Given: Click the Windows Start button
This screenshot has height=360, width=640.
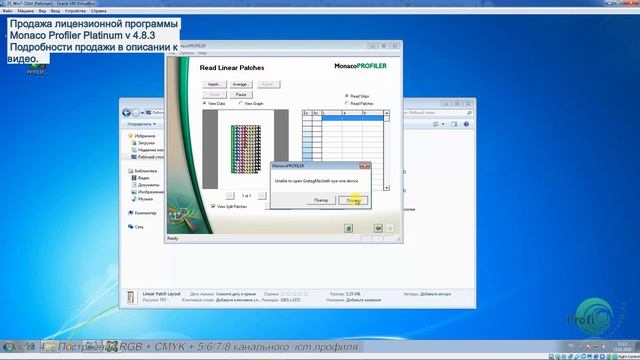Looking at the screenshot, I should point(8,347).
